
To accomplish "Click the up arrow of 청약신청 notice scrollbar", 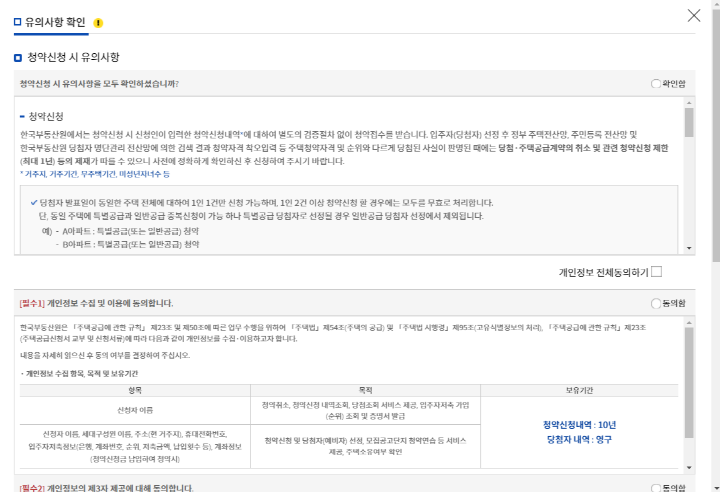I will [689, 102].
